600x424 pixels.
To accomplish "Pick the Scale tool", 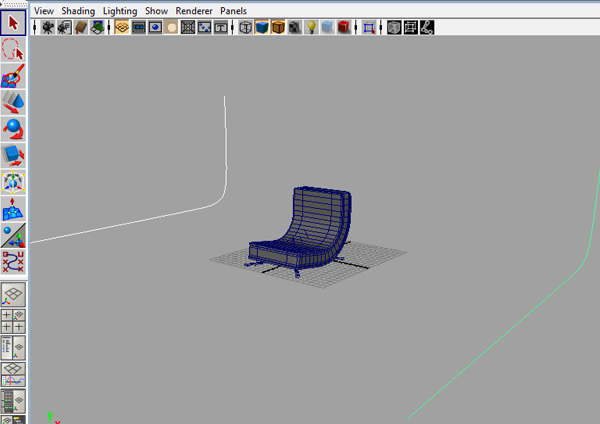I will coord(13,155).
